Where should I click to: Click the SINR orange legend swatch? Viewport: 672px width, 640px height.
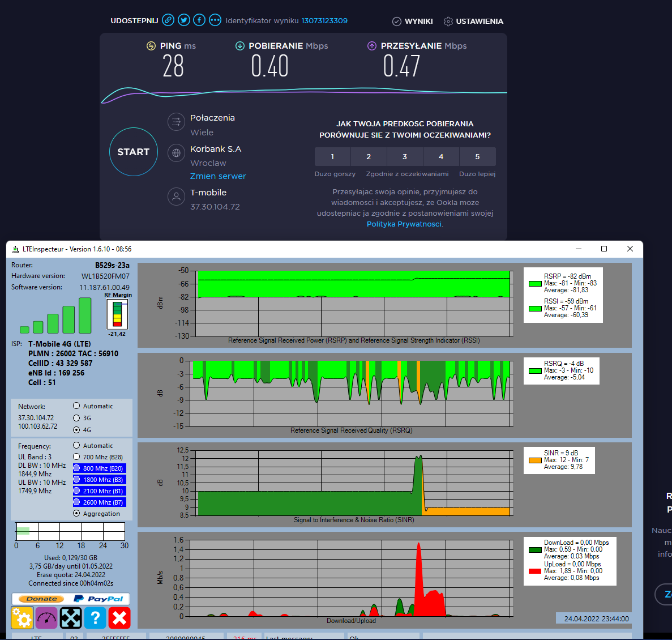click(x=535, y=460)
